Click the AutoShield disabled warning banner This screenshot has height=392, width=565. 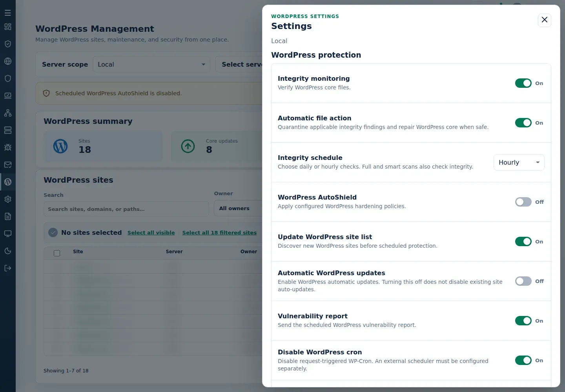tap(149, 93)
